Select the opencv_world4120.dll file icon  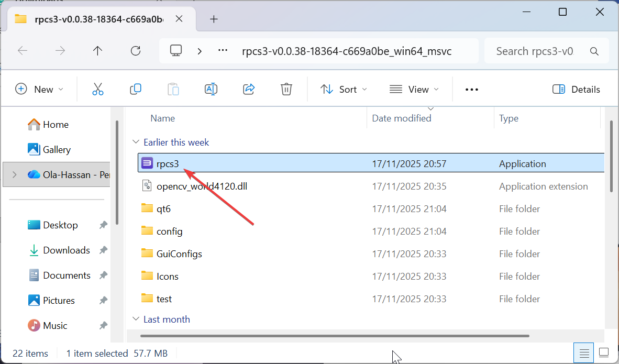[x=147, y=185]
